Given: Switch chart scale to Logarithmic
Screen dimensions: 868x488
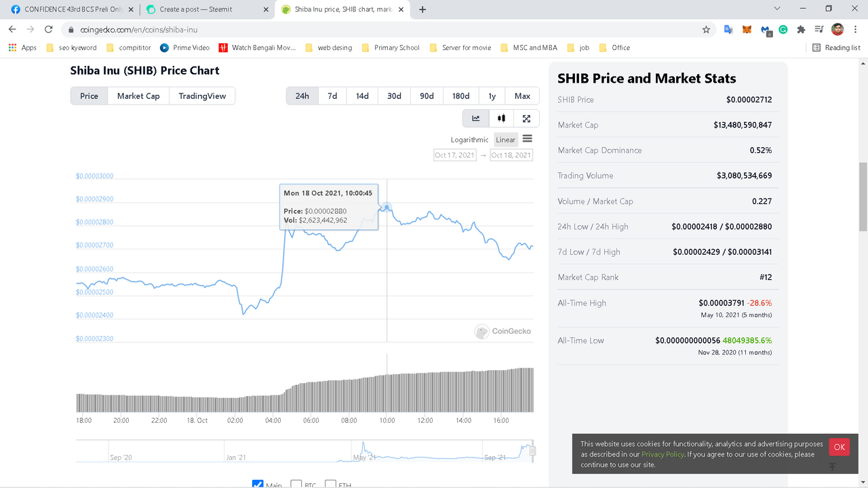Looking at the screenshot, I should pos(469,140).
